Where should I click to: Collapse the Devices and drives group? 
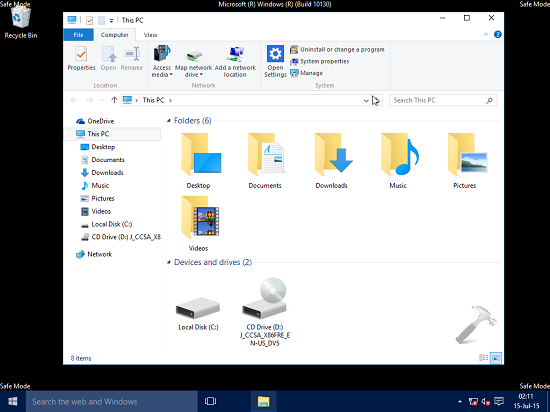point(169,262)
